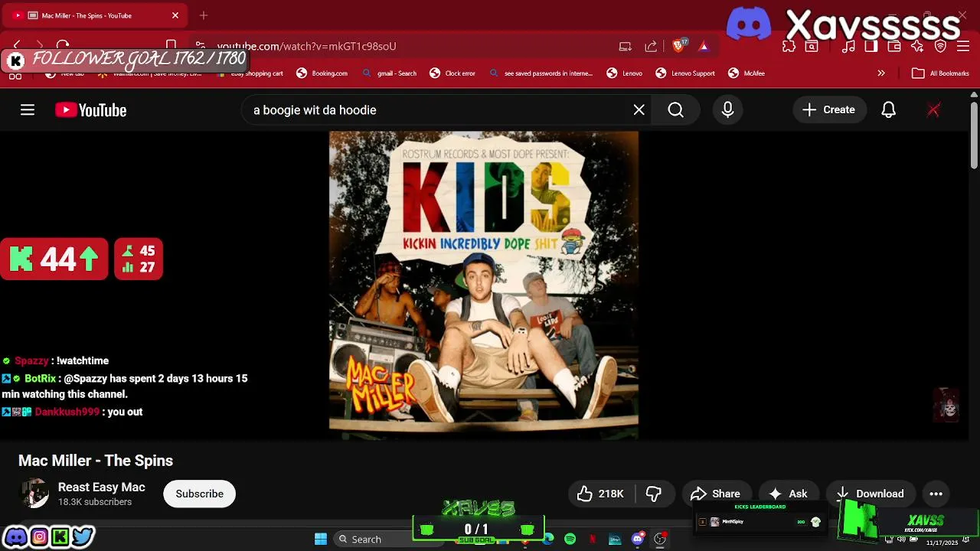Open a new browser tab
Image resolution: width=980 pixels, height=551 pixels.
tap(203, 15)
